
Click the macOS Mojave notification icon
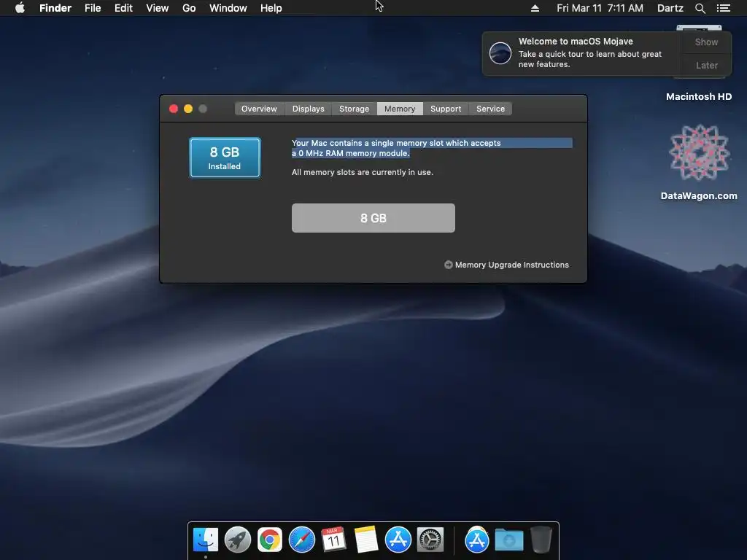pos(500,52)
